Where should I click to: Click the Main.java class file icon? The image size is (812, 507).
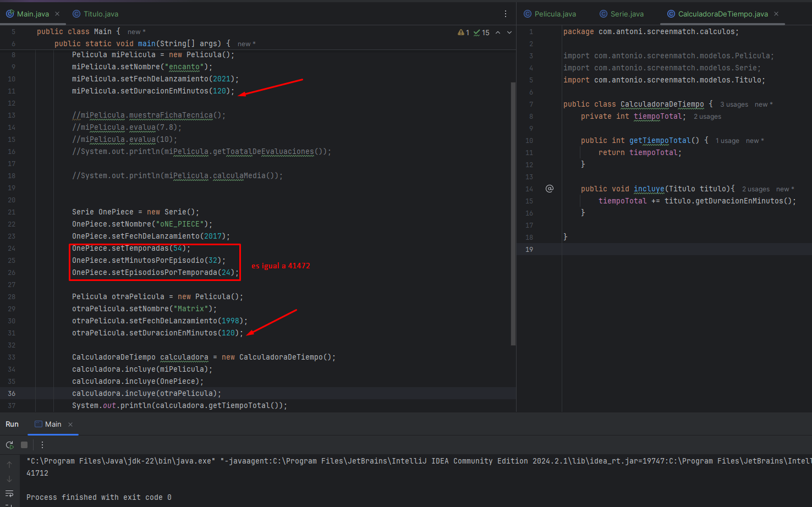tap(10, 14)
